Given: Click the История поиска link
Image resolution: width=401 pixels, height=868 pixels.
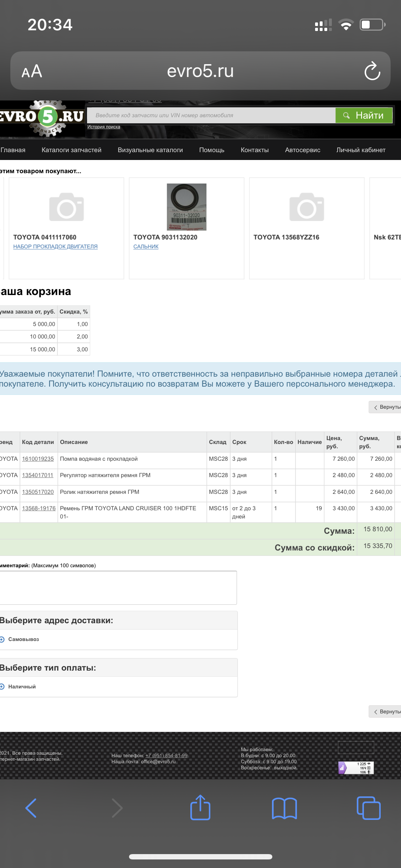Looking at the screenshot, I should (104, 127).
